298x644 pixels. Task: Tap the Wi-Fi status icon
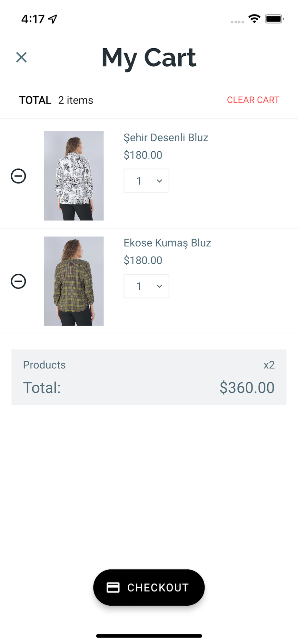[x=254, y=19]
